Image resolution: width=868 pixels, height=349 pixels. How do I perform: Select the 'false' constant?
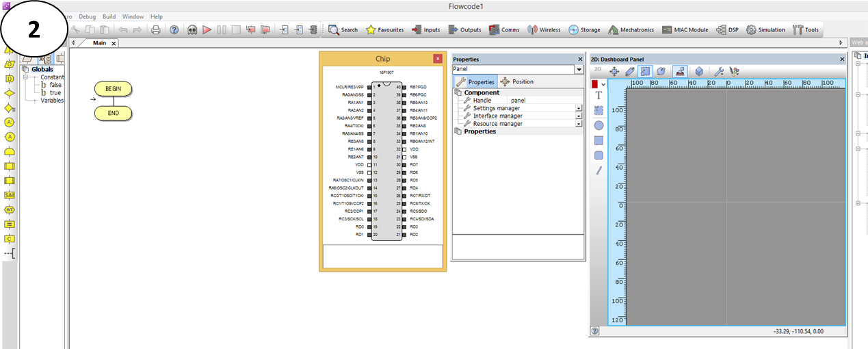pos(55,85)
